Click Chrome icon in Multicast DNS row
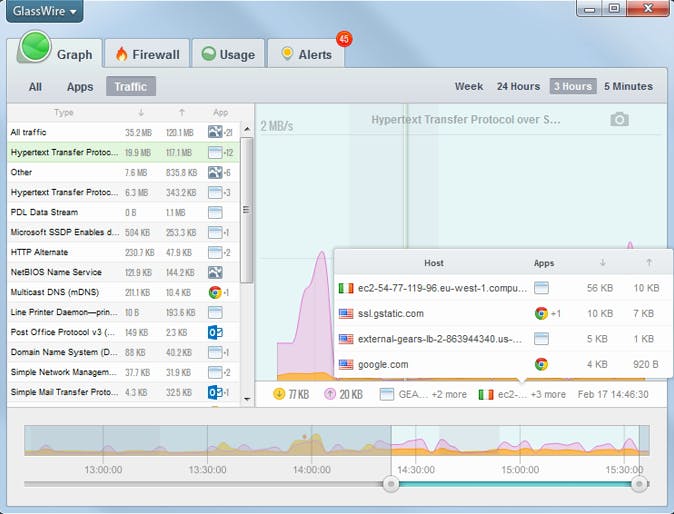The image size is (674, 514). 215,292
